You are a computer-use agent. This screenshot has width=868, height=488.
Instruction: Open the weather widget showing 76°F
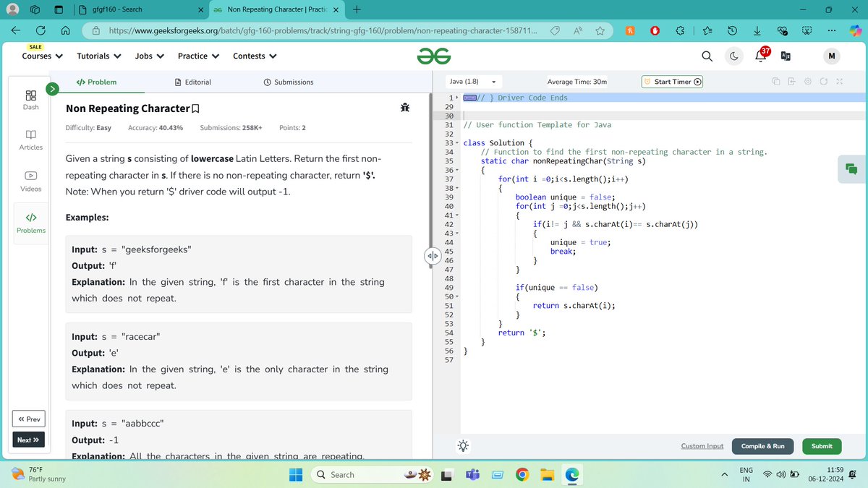[x=40, y=474]
